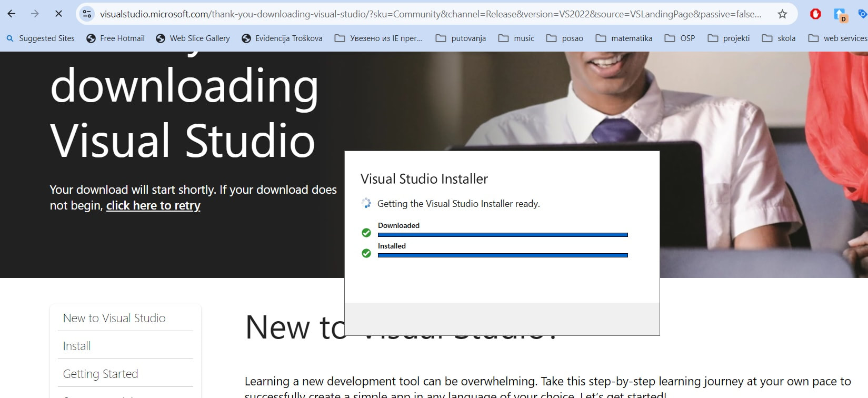Open the music bookmark folder

(x=516, y=38)
